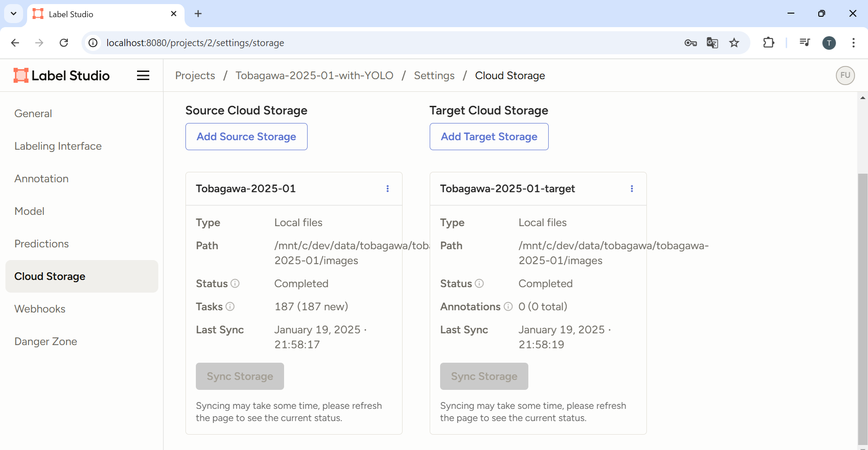Open the password manager key icon
Image resolution: width=868 pixels, height=450 pixels.
690,43
